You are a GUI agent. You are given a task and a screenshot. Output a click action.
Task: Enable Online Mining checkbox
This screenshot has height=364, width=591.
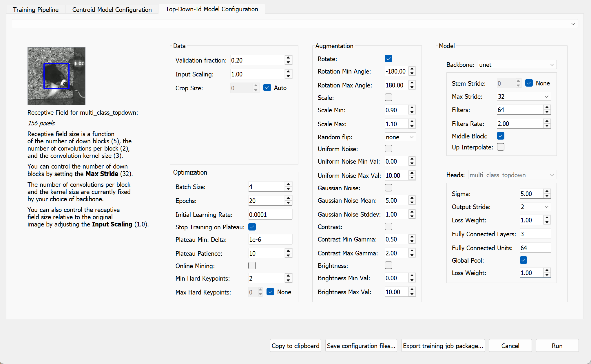(252, 266)
